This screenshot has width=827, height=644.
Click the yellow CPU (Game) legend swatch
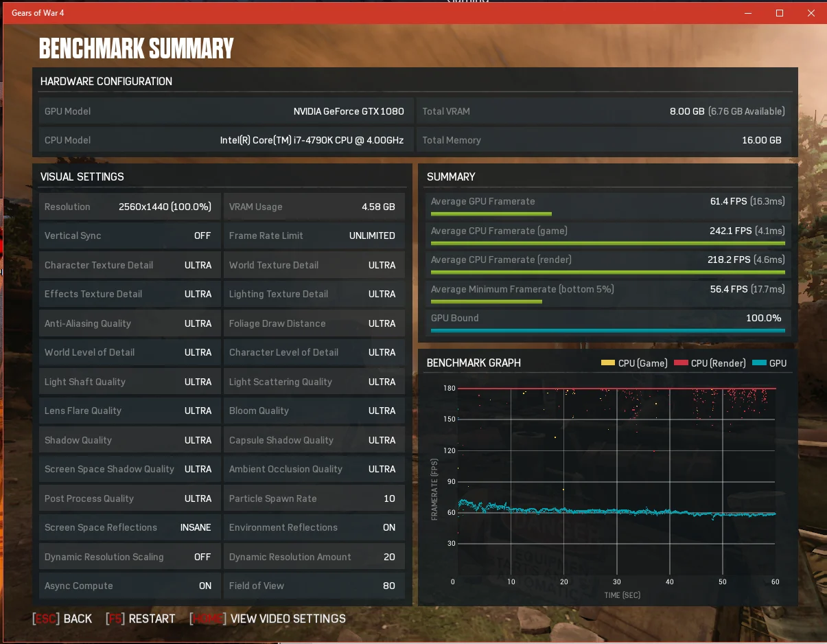pyautogui.click(x=608, y=363)
